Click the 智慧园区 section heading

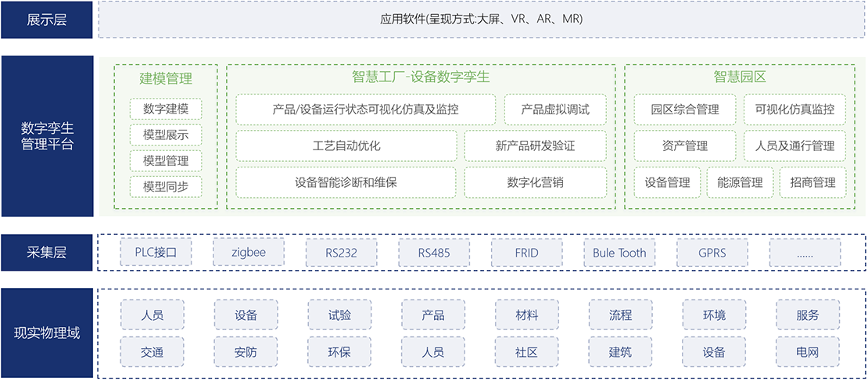point(739,77)
